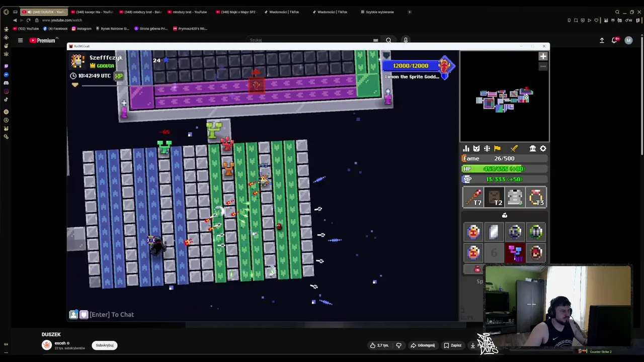This screenshot has height=362, width=644.
Task: Click the boss 12000/12000 health display
Action: (x=411, y=66)
